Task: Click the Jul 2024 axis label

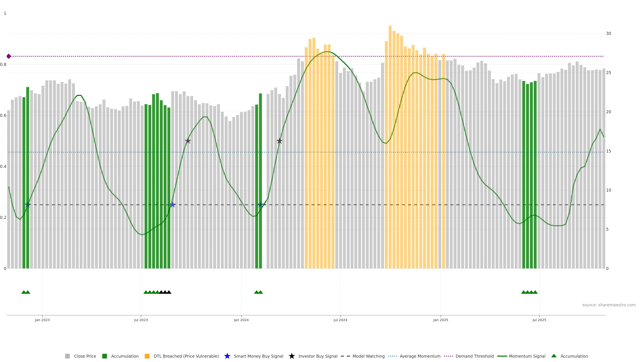Action: [340, 320]
